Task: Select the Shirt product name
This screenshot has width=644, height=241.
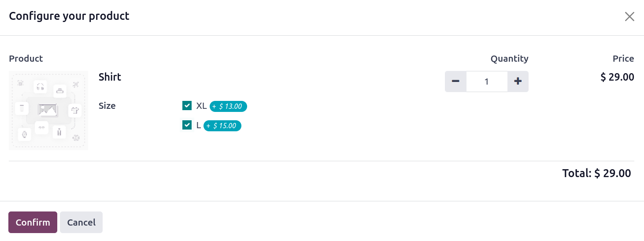Action: [x=110, y=77]
